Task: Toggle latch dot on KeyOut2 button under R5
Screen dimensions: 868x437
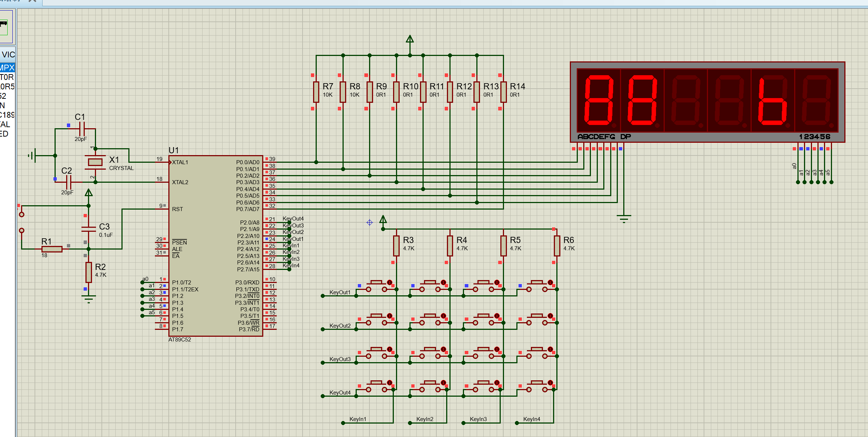Action: 497,316
